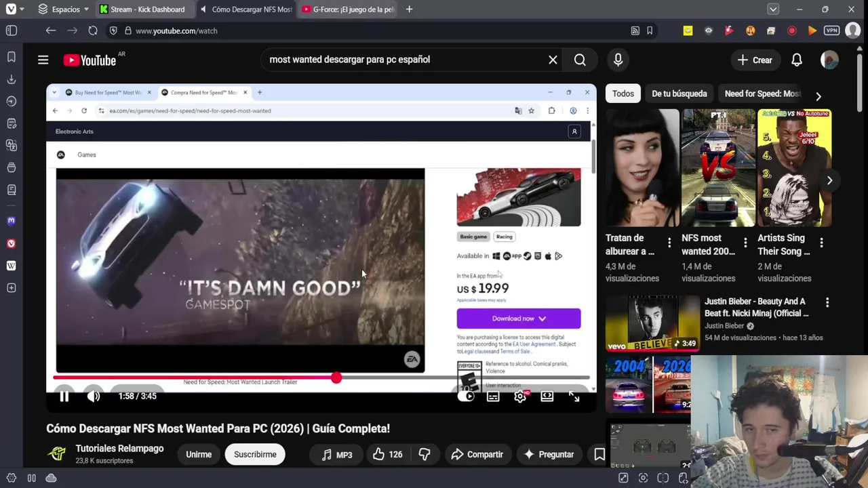Select the 'Cómo Descargar NFS Most' tab
868x488 pixels.
[246, 9]
